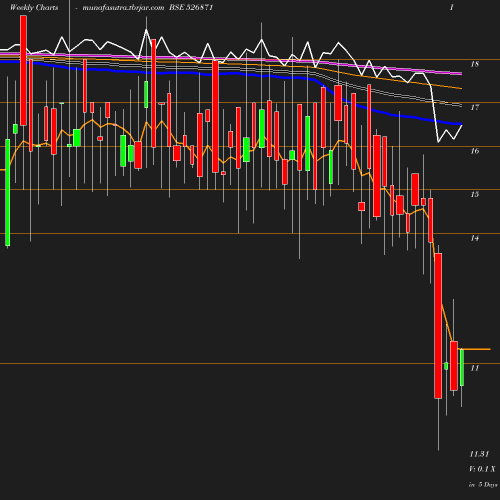Viewport: 500px width, 500px height.
Task: Click the price axis label 16
Action: pyautogui.click(x=475, y=151)
